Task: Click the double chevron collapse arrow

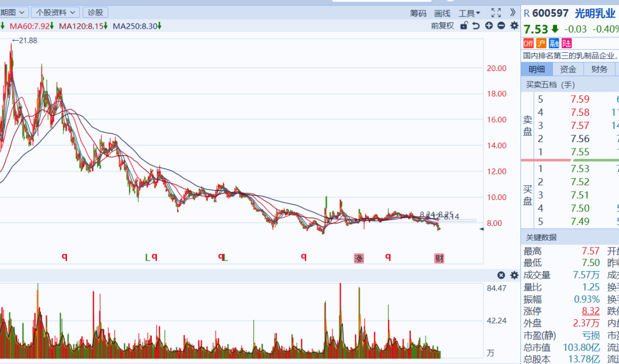Action: (x=512, y=13)
